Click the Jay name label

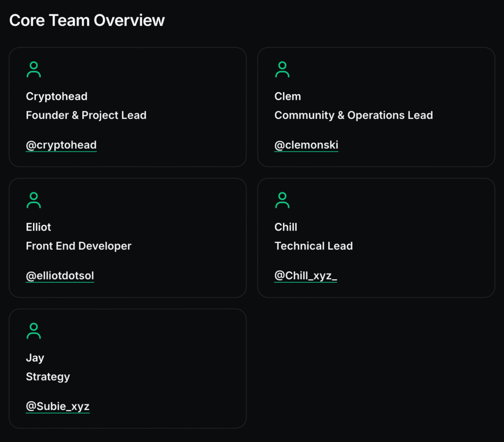[35, 358]
